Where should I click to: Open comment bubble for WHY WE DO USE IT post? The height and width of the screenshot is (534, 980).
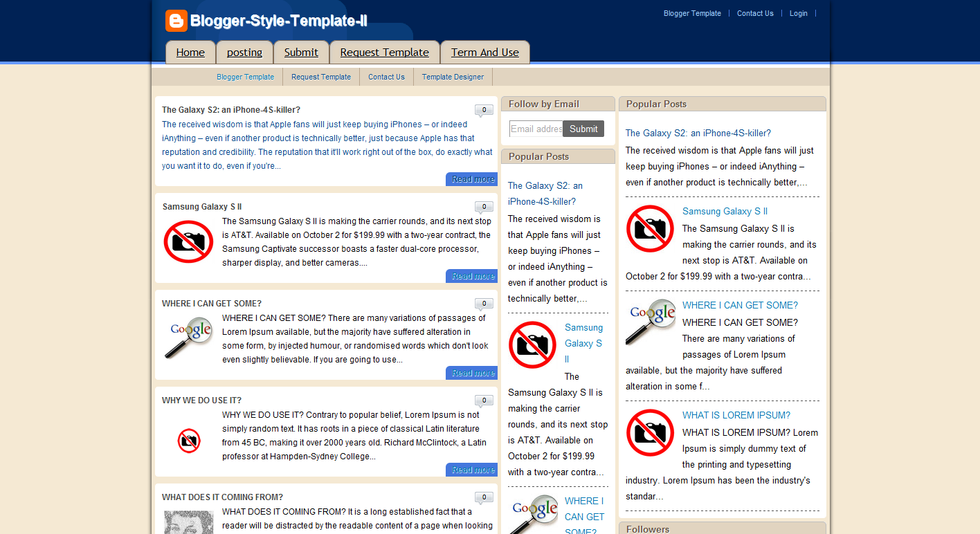click(x=484, y=401)
